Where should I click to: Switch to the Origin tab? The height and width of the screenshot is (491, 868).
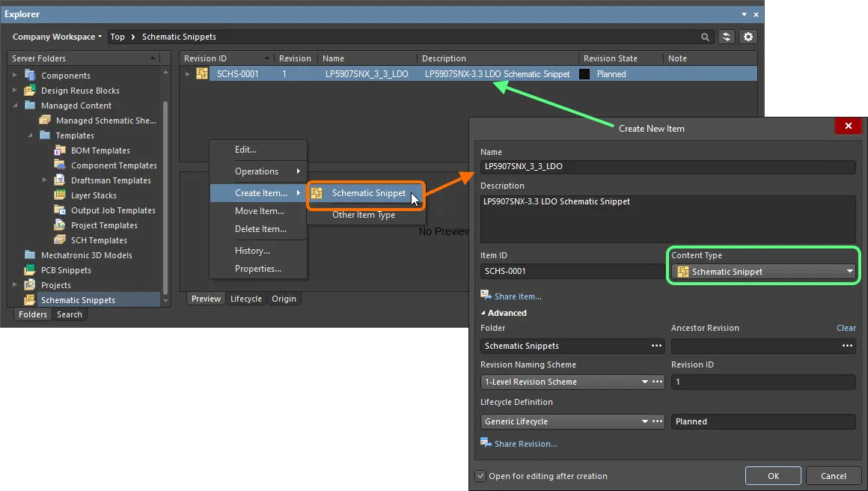[x=284, y=299]
